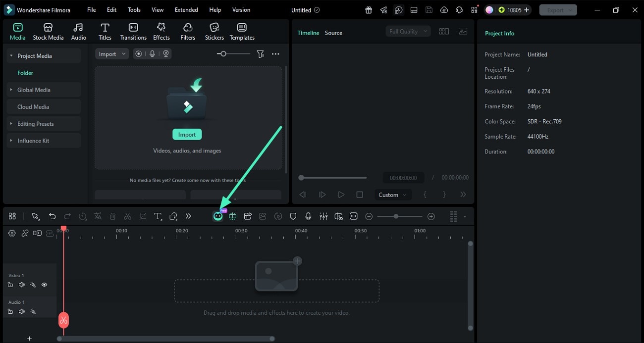The image size is (644, 343).
Task: Click the gift box icon in title bar
Action: pos(368,10)
